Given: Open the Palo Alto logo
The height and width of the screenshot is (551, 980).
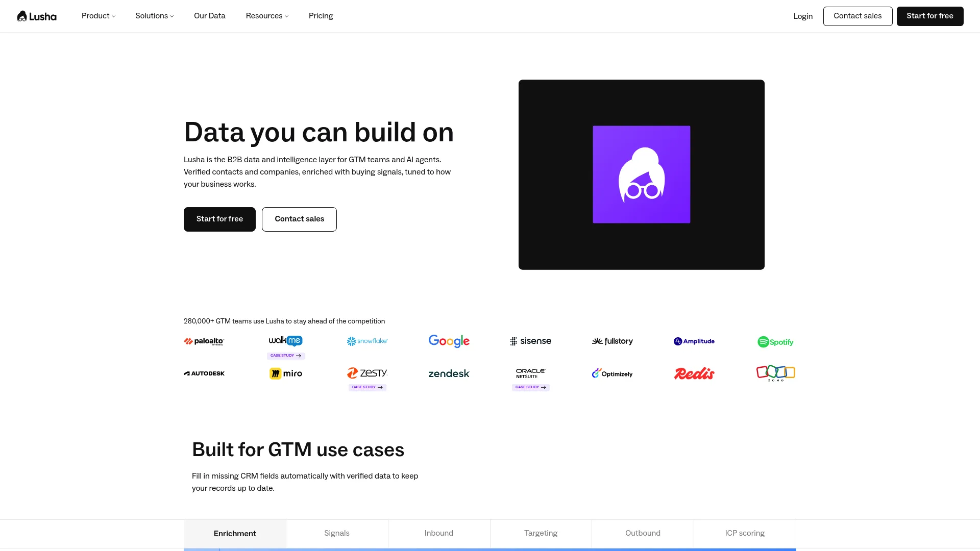Looking at the screenshot, I should pos(204,341).
